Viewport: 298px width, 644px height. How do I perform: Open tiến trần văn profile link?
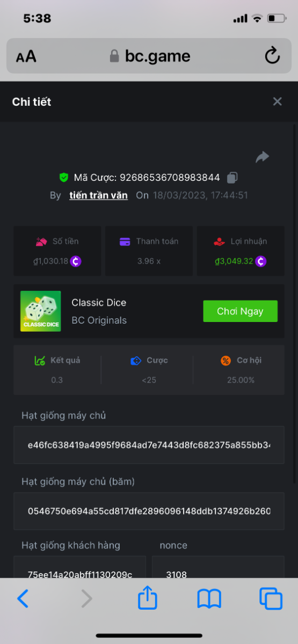tap(99, 195)
